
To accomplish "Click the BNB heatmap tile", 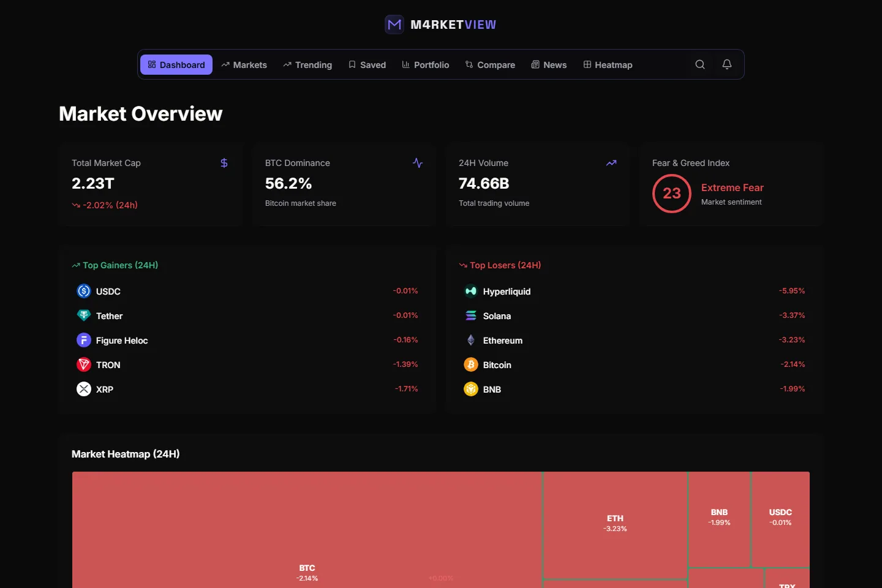I will (719, 519).
